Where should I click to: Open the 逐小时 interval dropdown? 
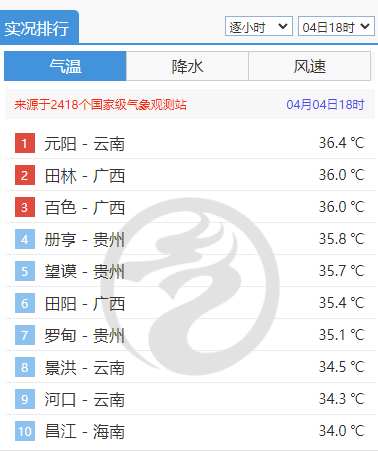(x=259, y=26)
